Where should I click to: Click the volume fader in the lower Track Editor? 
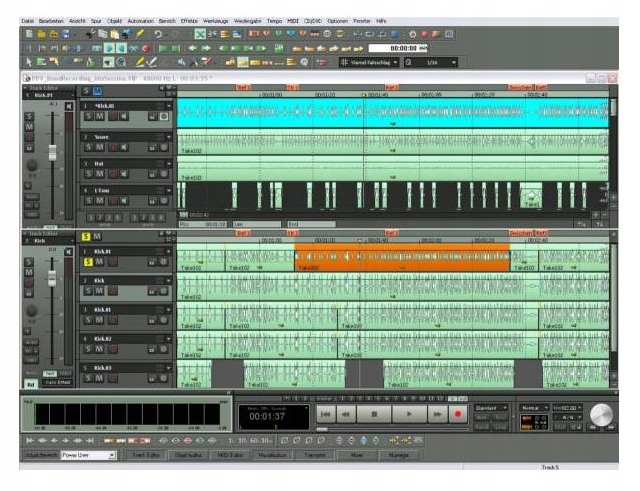click(x=52, y=278)
